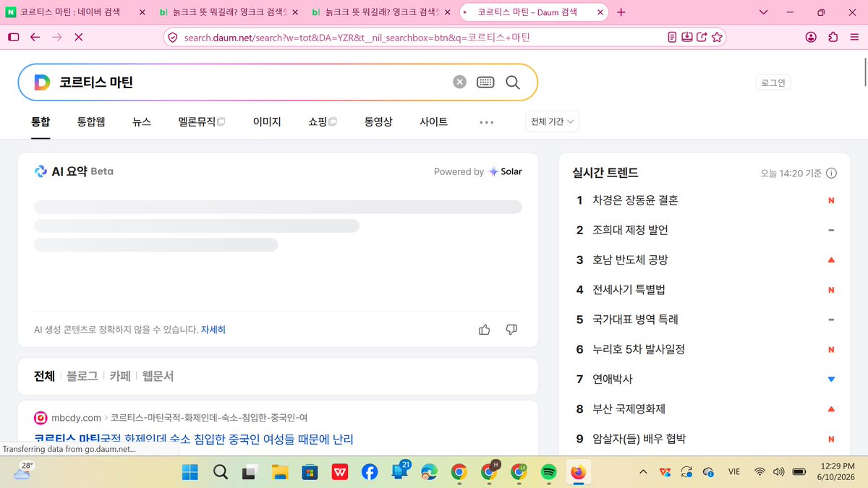868x488 pixels.
Task: Switch to the 통합웹 tab
Action: [91, 121]
